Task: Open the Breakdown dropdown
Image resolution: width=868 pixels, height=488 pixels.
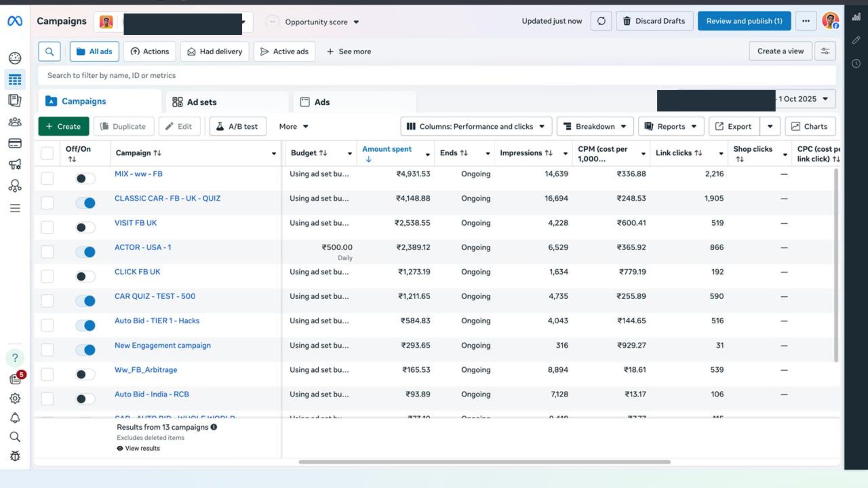Action: (594, 127)
